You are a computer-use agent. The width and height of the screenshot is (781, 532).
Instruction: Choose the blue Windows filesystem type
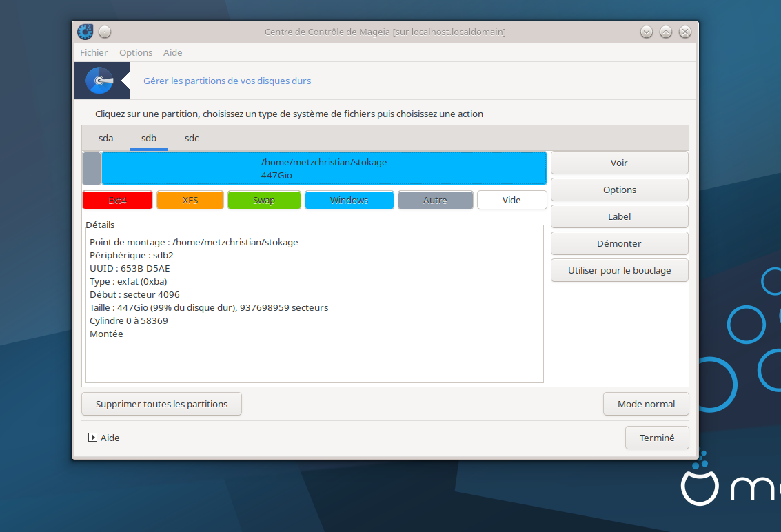click(x=349, y=201)
